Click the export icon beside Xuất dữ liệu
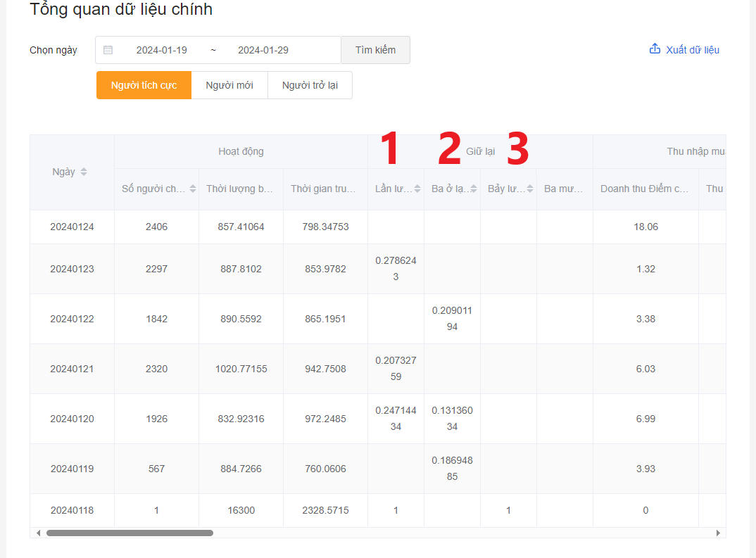The height and width of the screenshot is (558, 756). pos(655,49)
